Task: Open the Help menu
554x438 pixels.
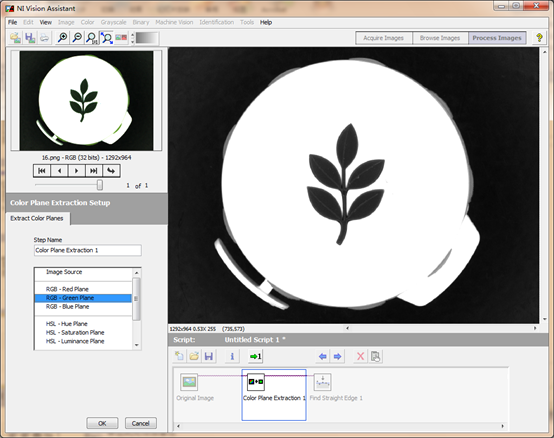Action: 266,22
